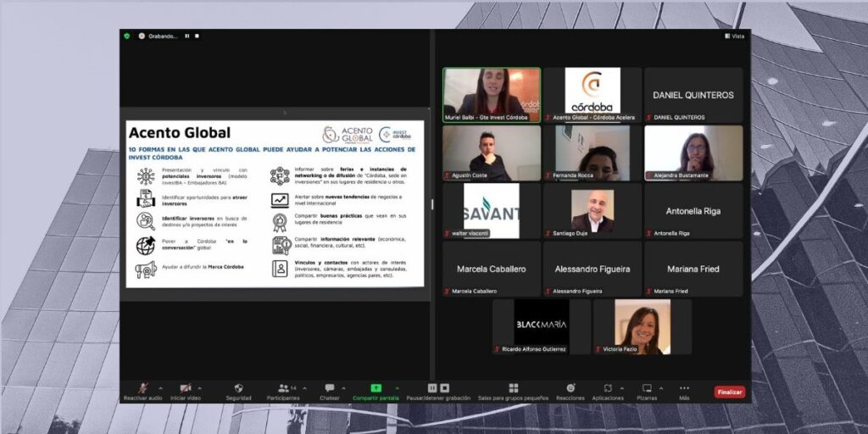Click divider handle between slide and gallery
Image resolution: width=868 pixels, height=434 pixels.
point(432,204)
